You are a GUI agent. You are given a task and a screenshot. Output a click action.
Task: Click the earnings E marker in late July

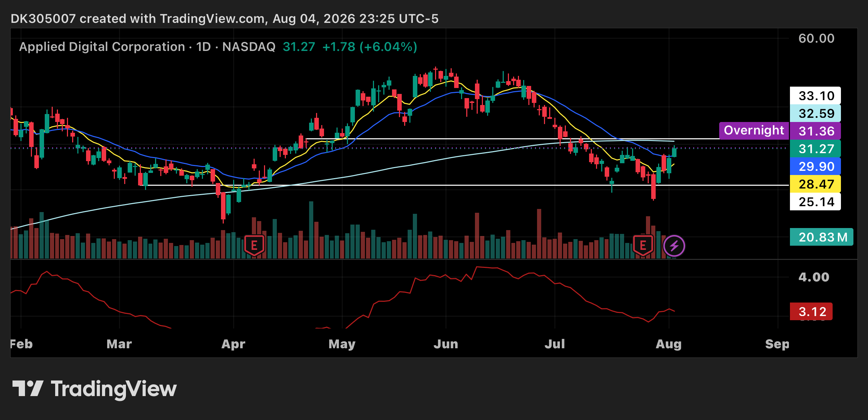[643, 245]
